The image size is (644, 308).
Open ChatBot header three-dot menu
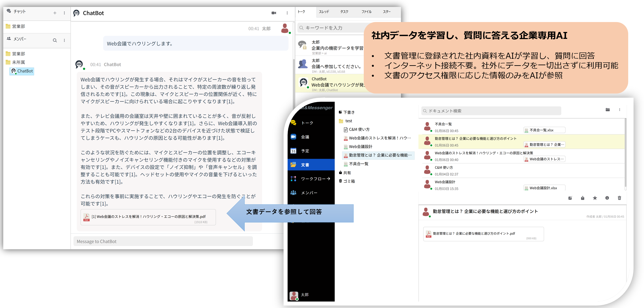287,13
